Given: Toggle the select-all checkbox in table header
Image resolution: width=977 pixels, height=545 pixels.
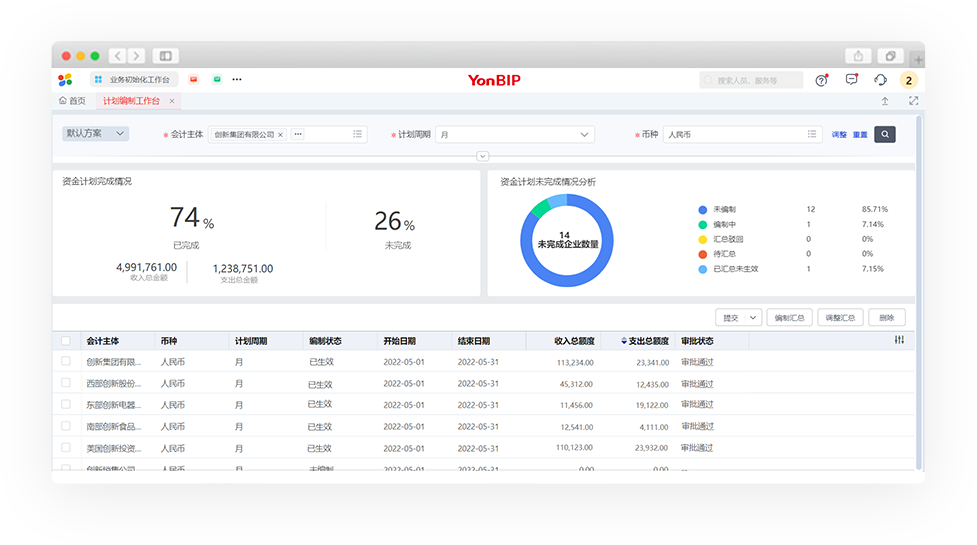Looking at the screenshot, I should click(66, 340).
